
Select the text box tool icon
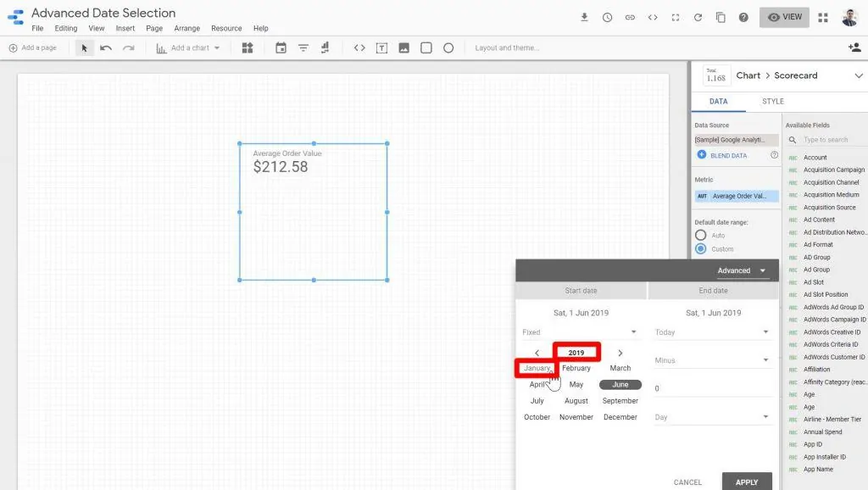click(x=381, y=48)
